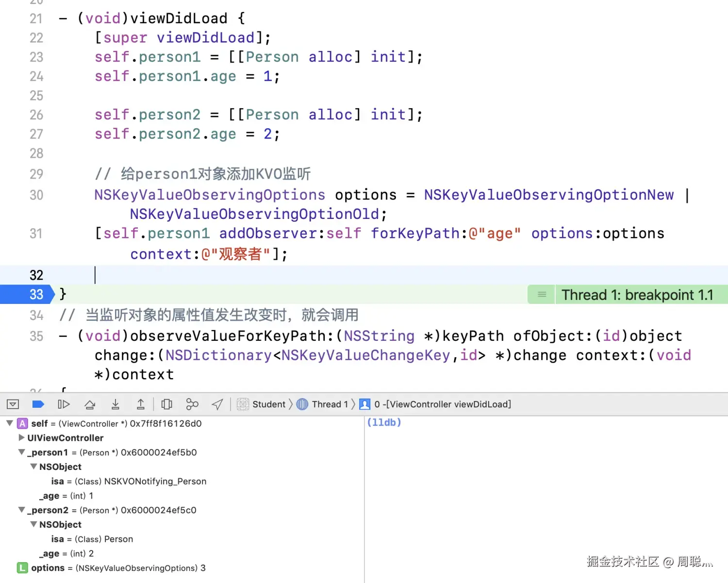The width and height of the screenshot is (728, 583).
Task: Click the comment on line 34
Action: (x=209, y=315)
